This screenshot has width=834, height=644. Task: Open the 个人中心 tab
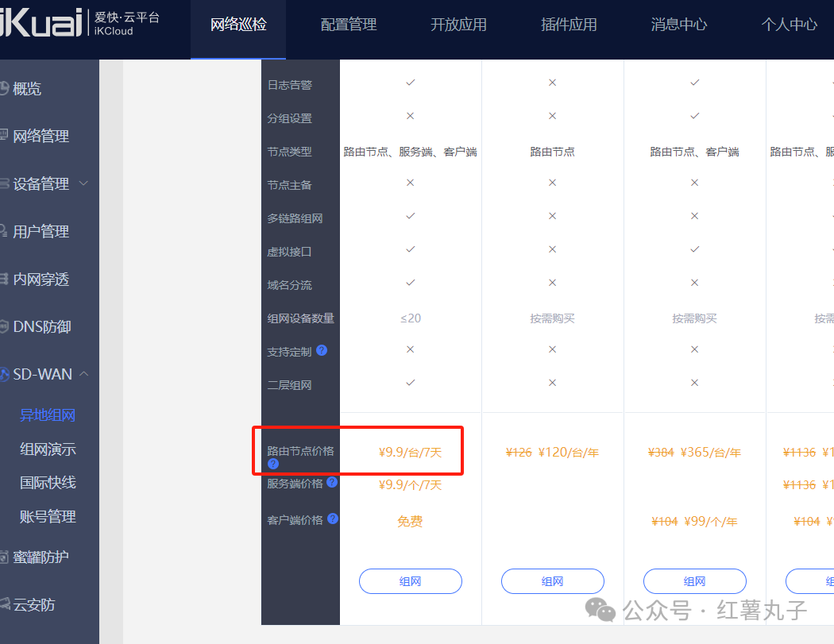789,25
